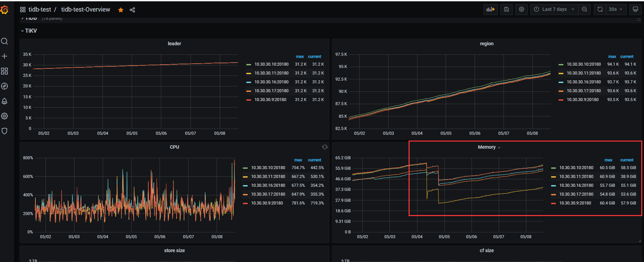Viewport: 644px width, 262px height.
Task: Open the Dashboards grid icon in sidebar
Action: click(4, 71)
